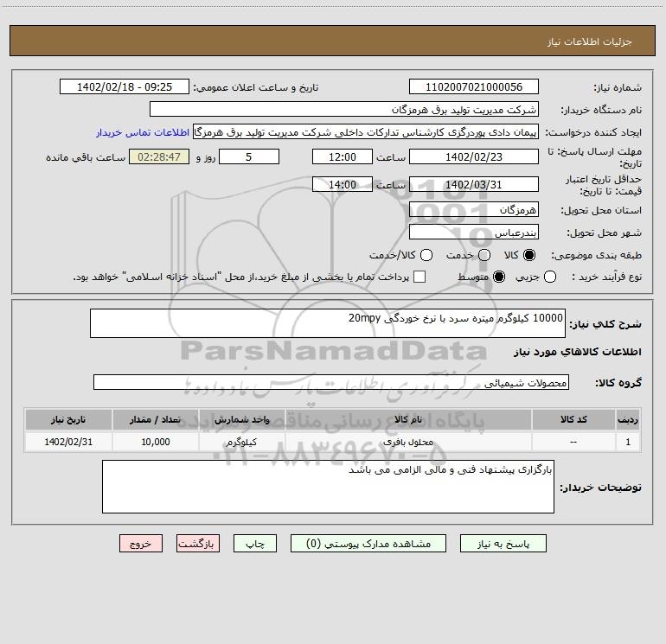This screenshot has width=666, height=644.
Task: Click the remaining time field 02:28:47
Action: coord(159,156)
